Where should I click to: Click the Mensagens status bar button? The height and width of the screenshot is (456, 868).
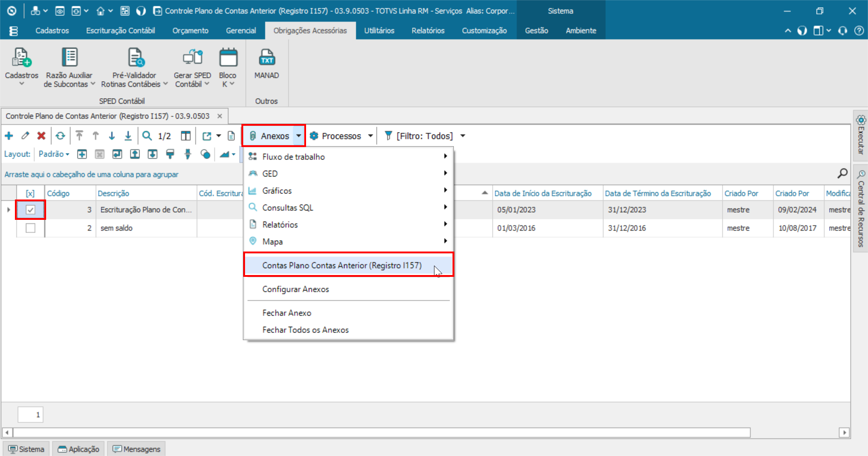pos(137,449)
